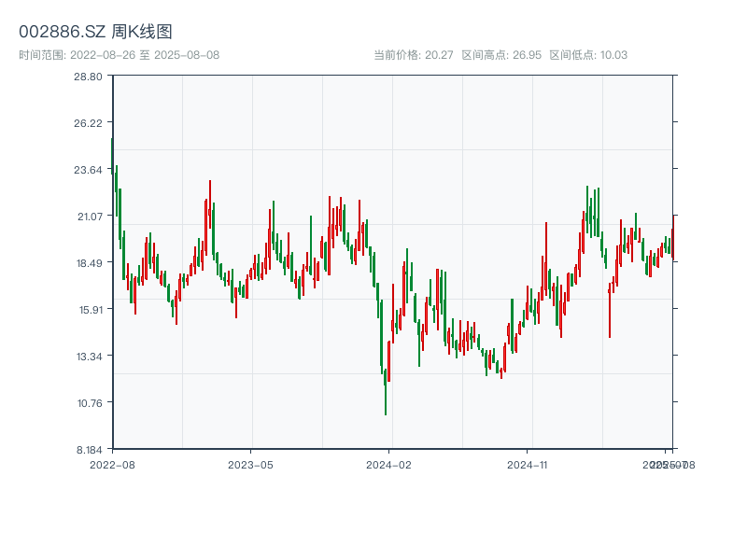Click the 区间高点 26.95 label
747x560 pixels.
(501, 55)
